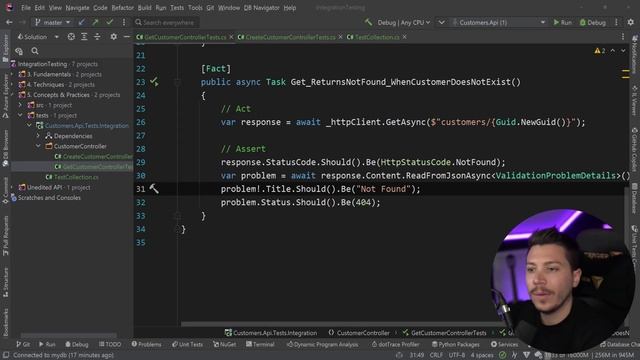The height and width of the screenshot is (360, 640).
Task: Open the Git tool window button
Action: pos(23,344)
